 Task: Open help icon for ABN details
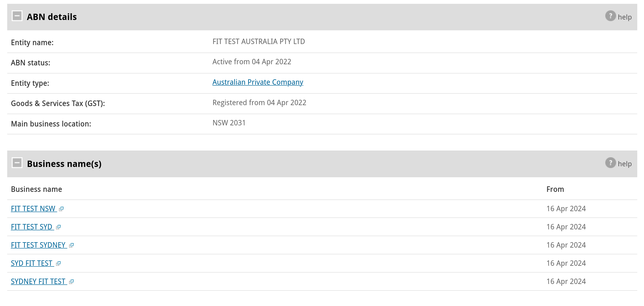(610, 16)
